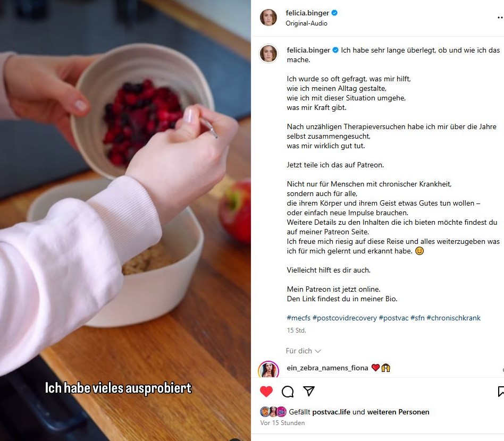Screen dimensions: 504x441
Task: Open hashtag #postcovidrecovery
Action: pos(345,318)
